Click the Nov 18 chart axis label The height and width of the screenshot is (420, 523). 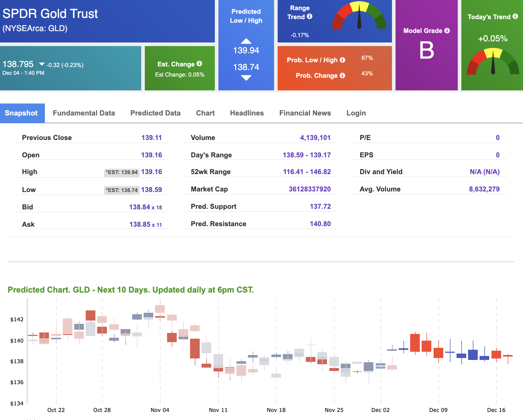[x=276, y=410]
